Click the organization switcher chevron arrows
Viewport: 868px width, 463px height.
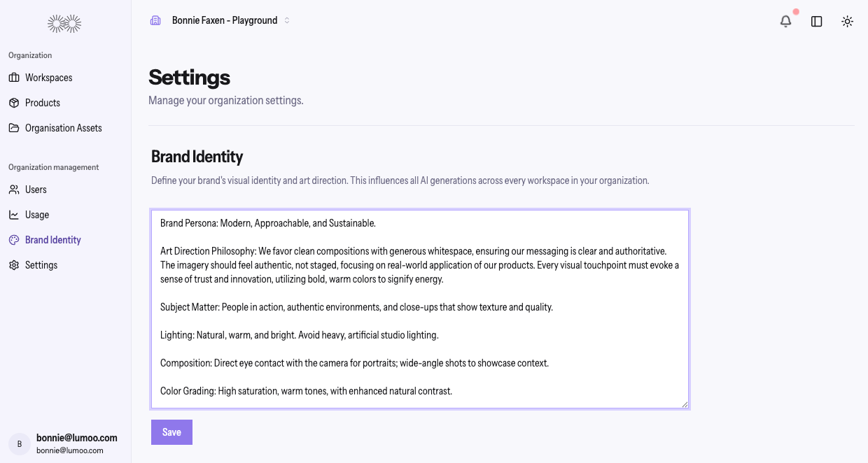[x=286, y=20]
